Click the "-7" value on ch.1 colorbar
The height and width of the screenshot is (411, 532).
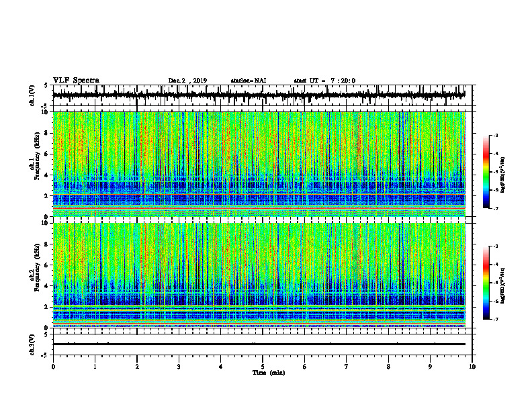pyautogui.click(x=496, y=208)
